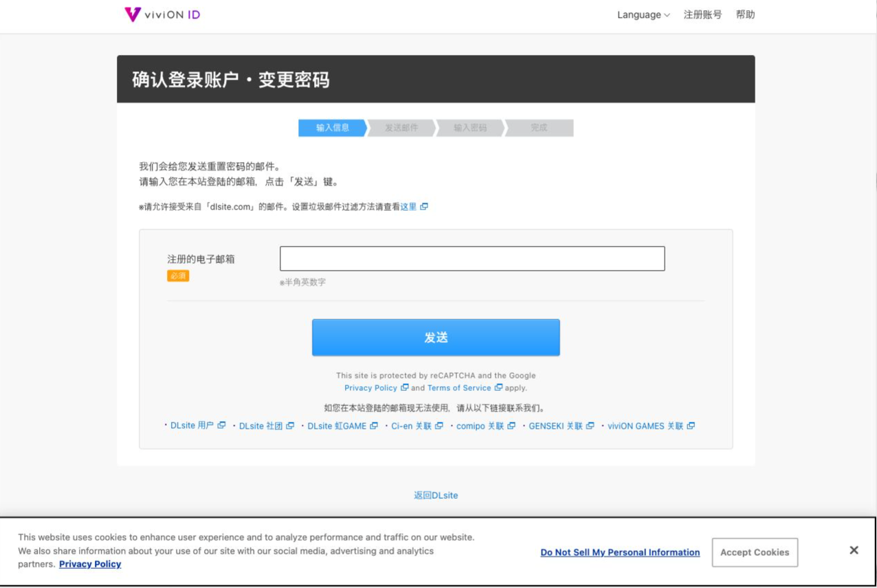The image size is (877, 588).
Task: Open the DLsite 社团 contact link
Action: [266, 426]
